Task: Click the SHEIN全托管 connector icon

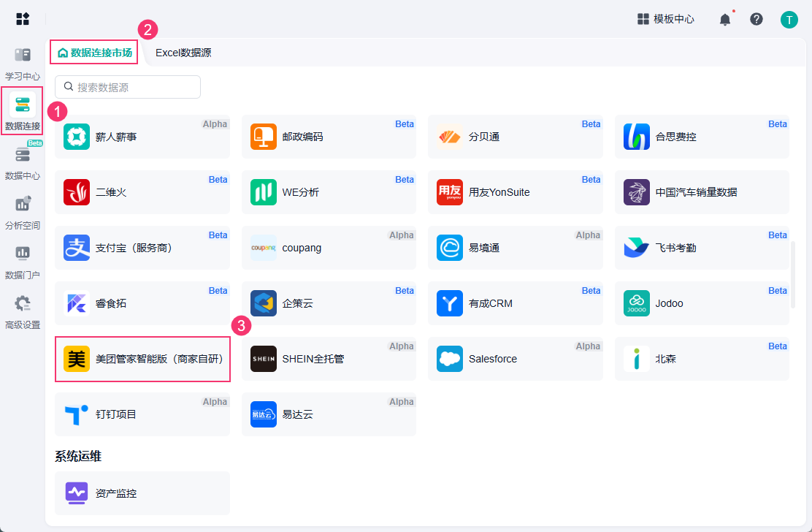Action: pos(263,359)
